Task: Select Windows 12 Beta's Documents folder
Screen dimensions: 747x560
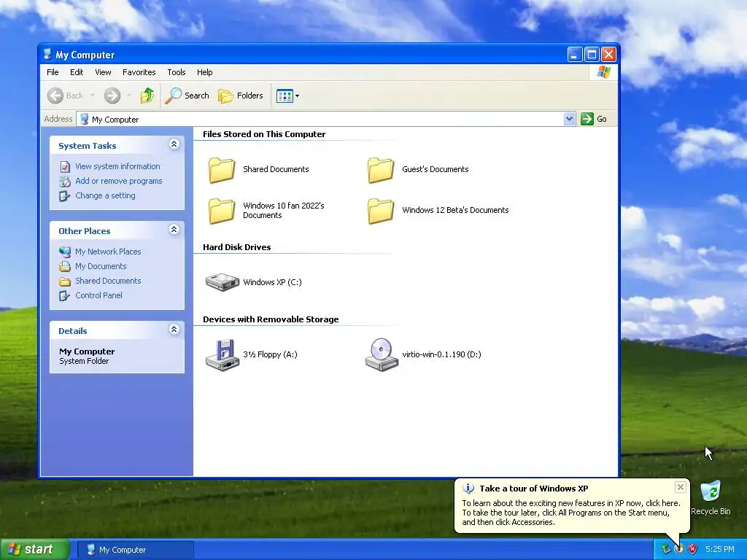Action: [381, 211]
